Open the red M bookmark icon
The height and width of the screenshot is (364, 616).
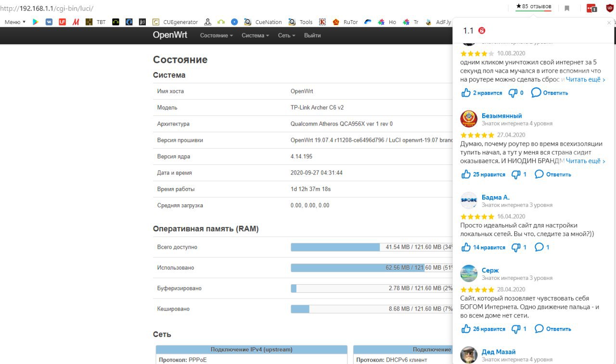click(x=76, y=22)
